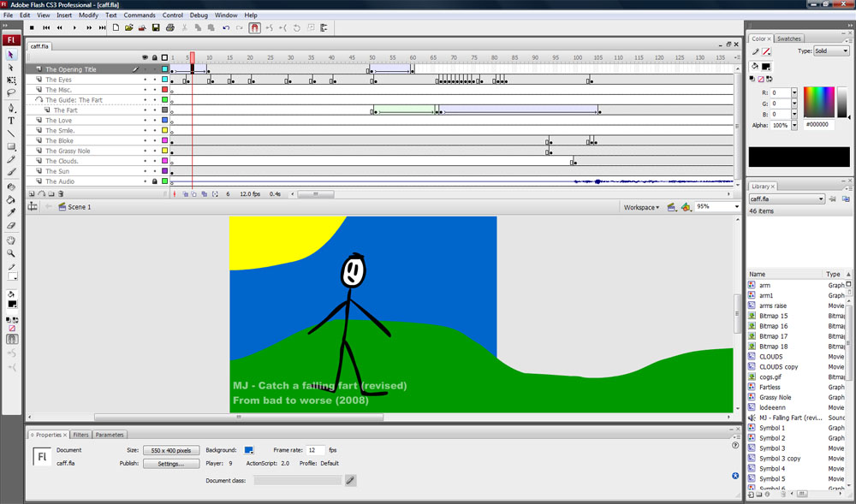Open the Modify menu
The image size is (856, 504).
[x=88, y=15]
